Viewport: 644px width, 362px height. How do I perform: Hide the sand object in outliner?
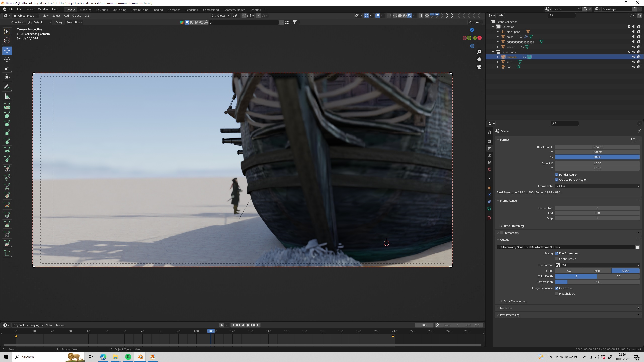[x=634, y=62]
